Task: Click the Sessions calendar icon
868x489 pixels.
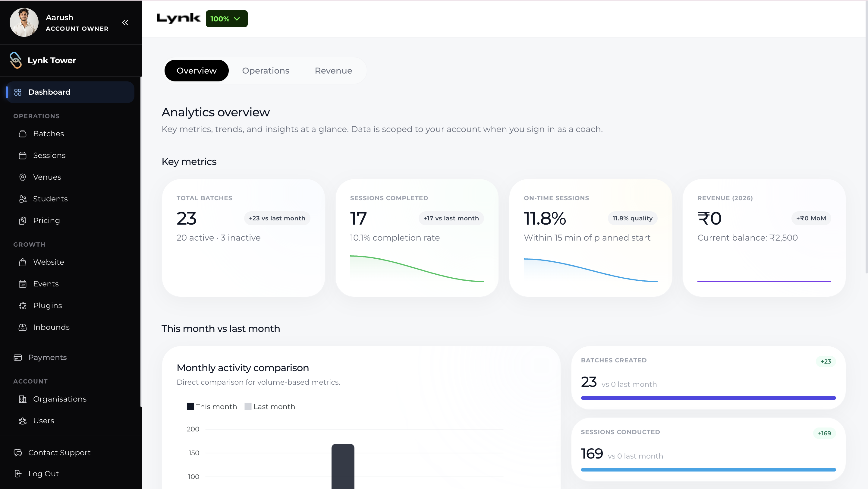Action: (23, 155)
